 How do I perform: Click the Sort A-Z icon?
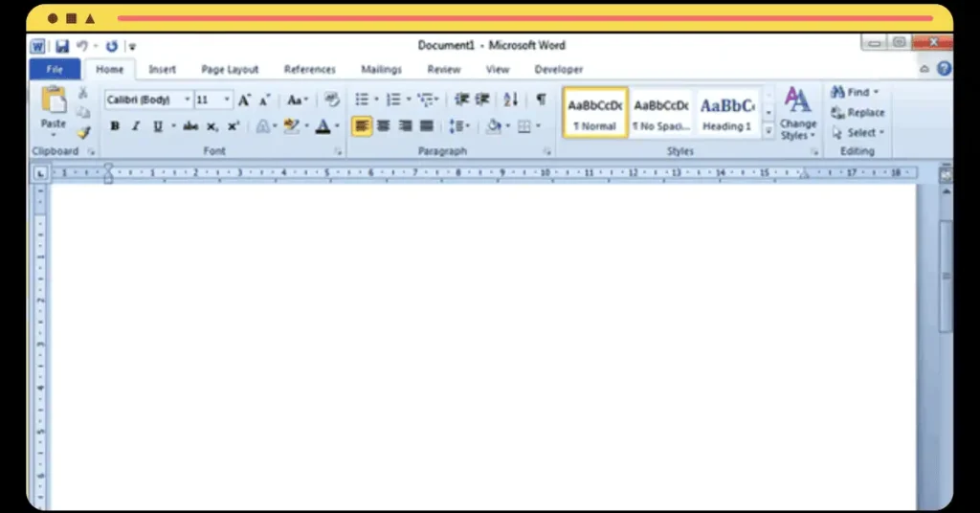pos(511,100)
